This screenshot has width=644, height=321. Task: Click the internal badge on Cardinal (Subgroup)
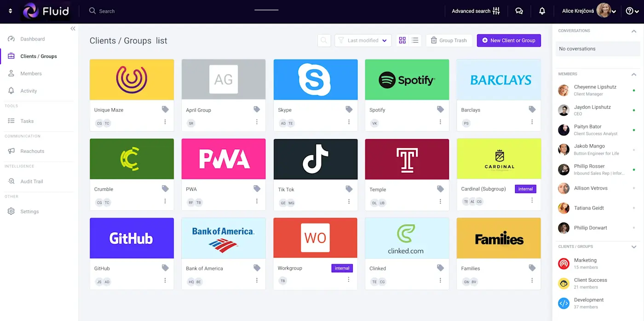click(525, 189)
